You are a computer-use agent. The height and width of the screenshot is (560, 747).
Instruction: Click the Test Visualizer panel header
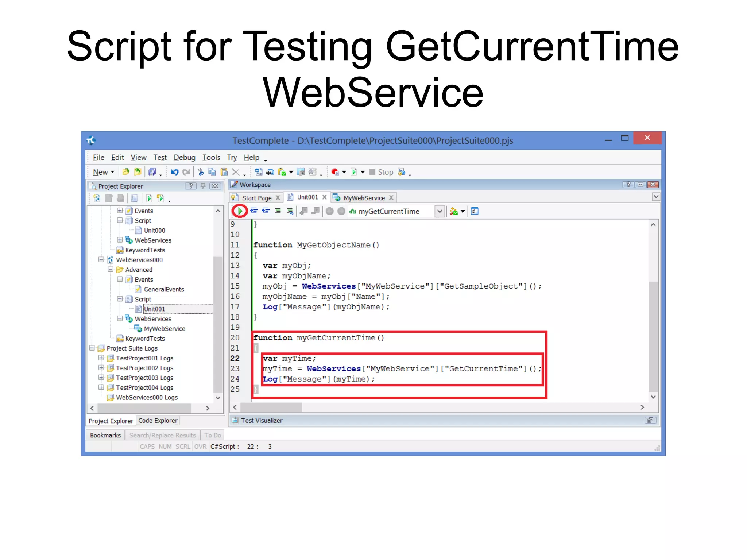pyautogui.click(x=444, y=420)
